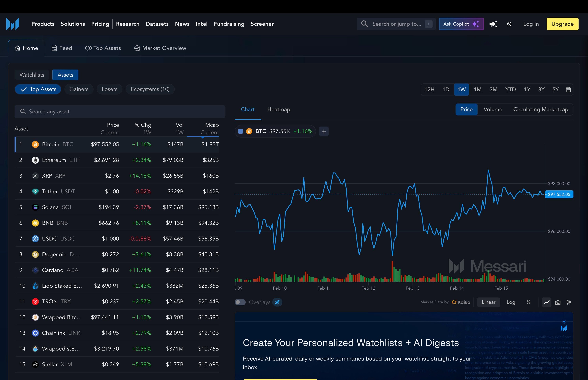Screen dimensions: 588x380
Task: Click the sparkle icon in Ask Copilot
Action: [x=475, y=24]
